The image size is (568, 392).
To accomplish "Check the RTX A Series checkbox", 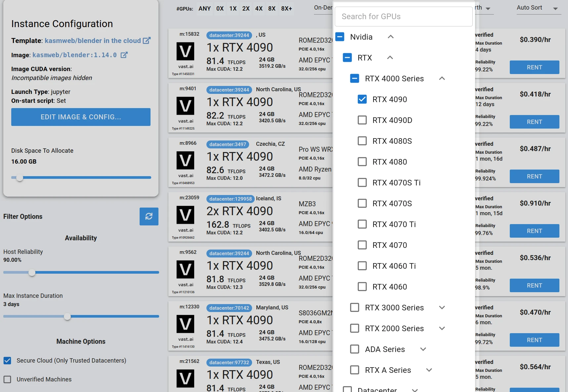I will 355,370.
